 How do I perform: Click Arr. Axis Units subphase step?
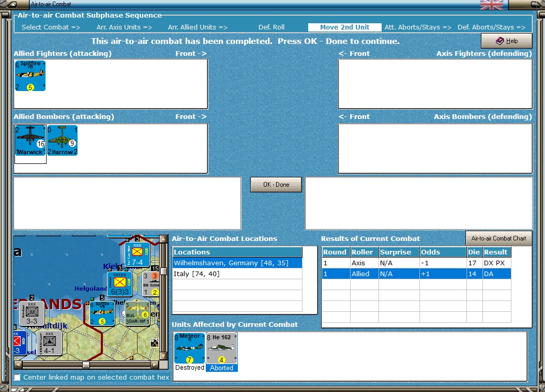[124, 27]
